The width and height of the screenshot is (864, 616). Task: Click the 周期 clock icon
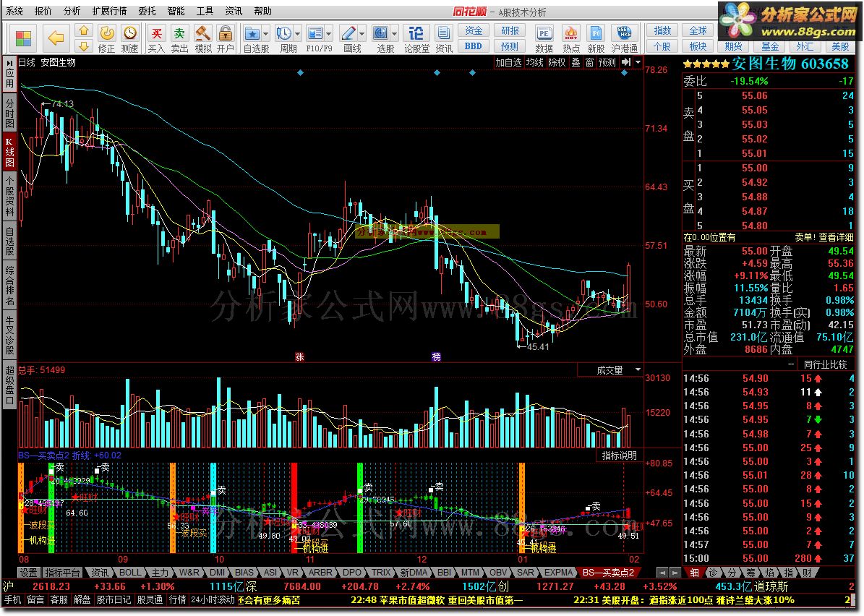pyautogui.click(x=284, y=33)
